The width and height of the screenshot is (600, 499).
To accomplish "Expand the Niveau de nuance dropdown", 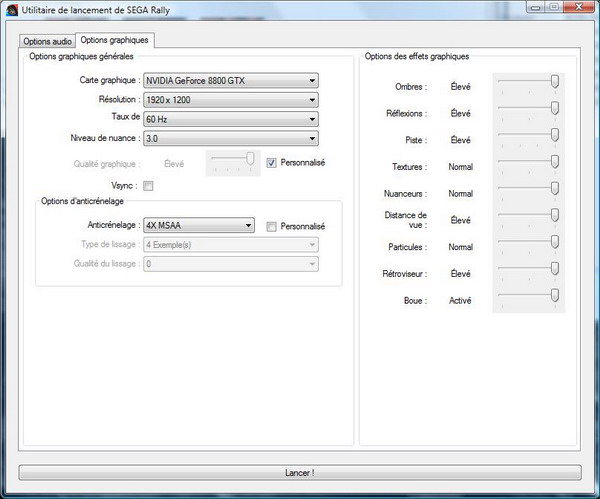I will click(230, 138).
